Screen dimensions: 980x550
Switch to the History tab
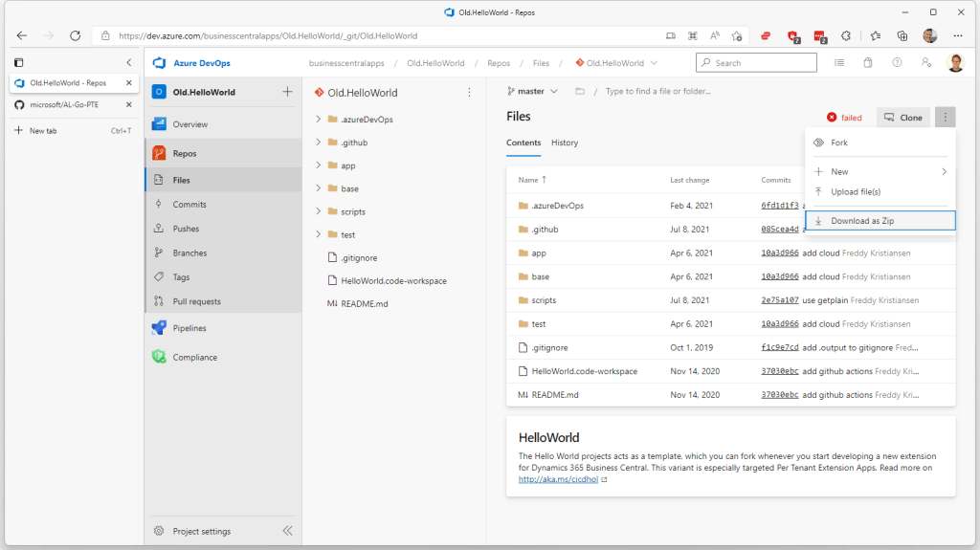coord(565,143)
